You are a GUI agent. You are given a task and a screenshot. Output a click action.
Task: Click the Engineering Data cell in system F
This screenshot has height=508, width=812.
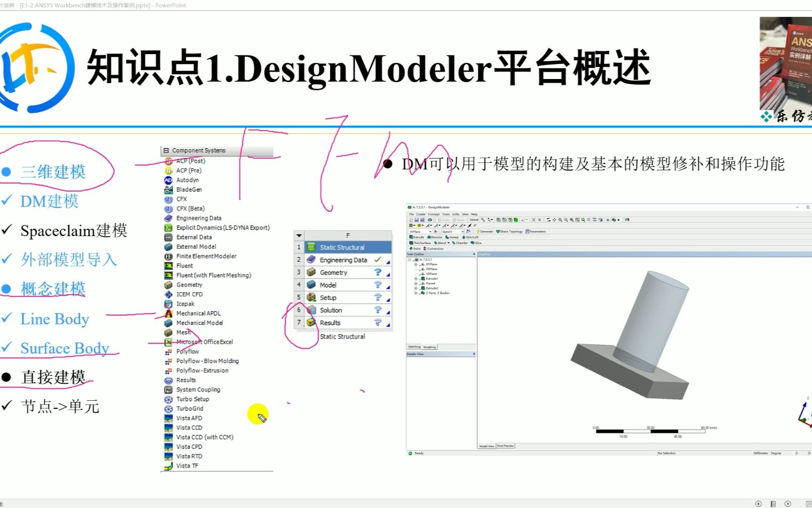tap(348, 260)
